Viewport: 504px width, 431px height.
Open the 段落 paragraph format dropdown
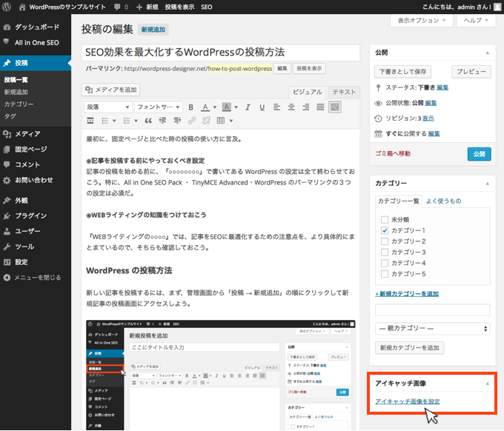click(x=108, y=107)
